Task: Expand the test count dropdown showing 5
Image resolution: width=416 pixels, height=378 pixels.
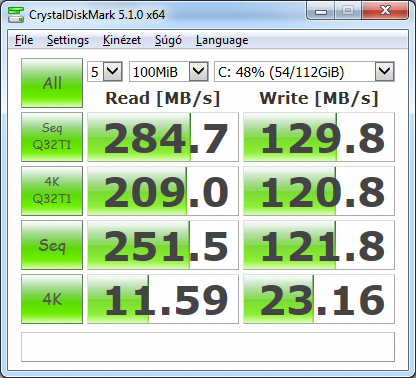Action: [113, 71]
